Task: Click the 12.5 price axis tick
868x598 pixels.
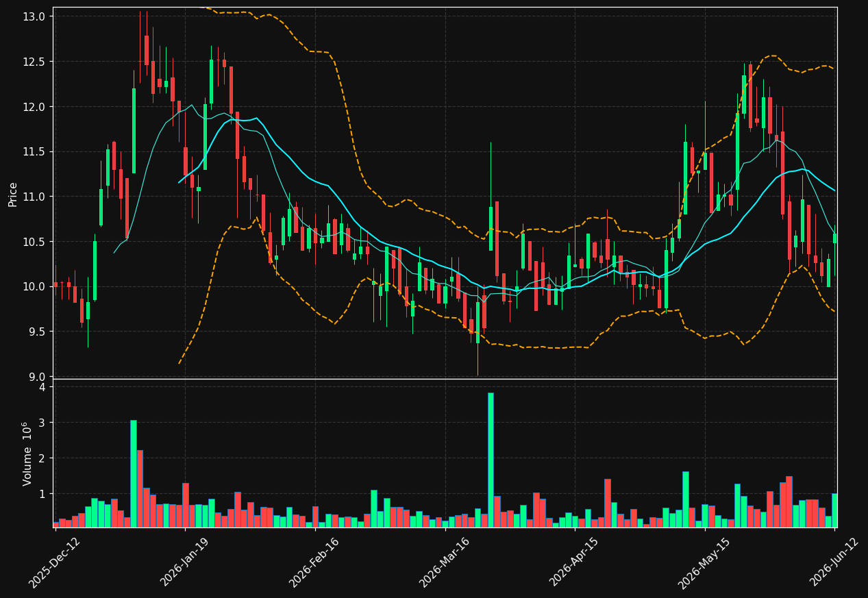Action: [x=34, y=61]
